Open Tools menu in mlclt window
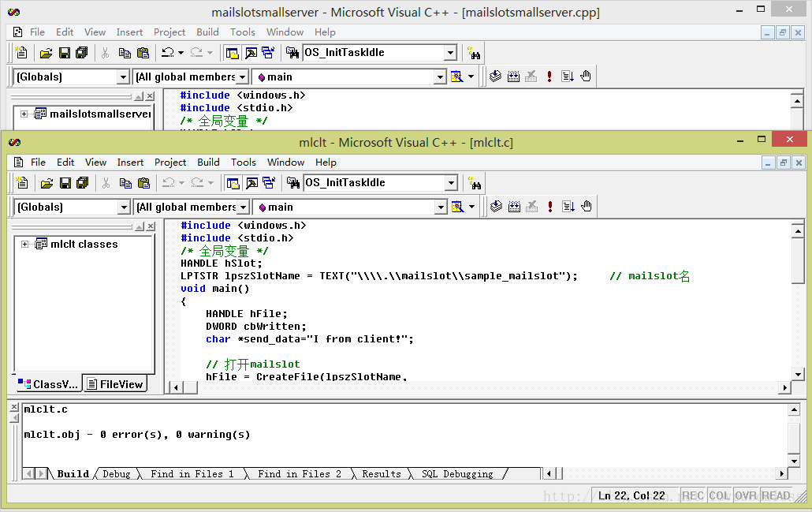 (x=244, y=163)
